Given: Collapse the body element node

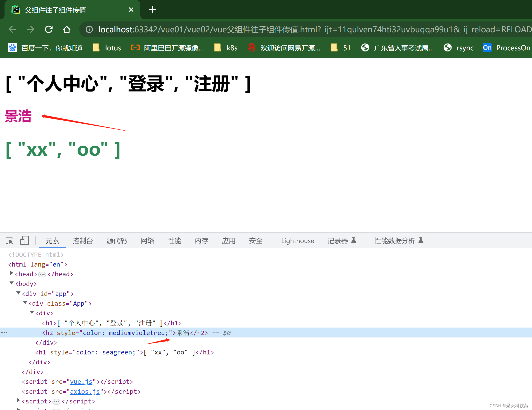Looking at the screenshot, I should pos(12,283).
